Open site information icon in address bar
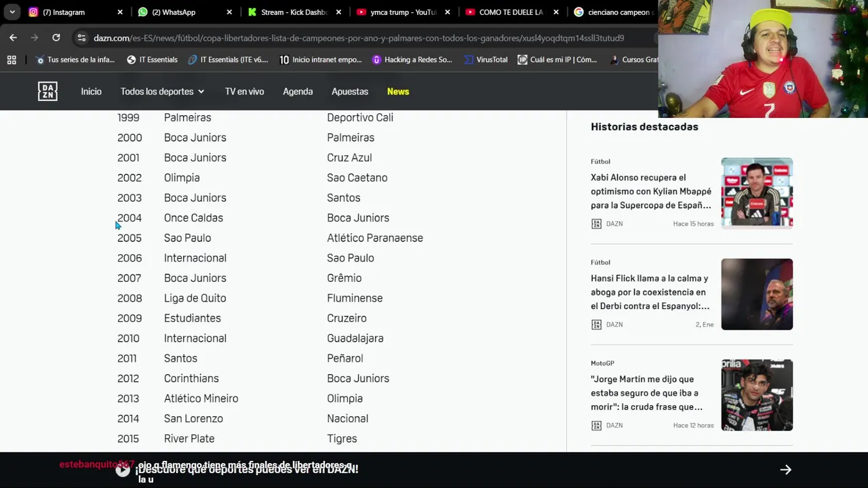Viewport: 868px width, 488px height. [x=81, y=38]
